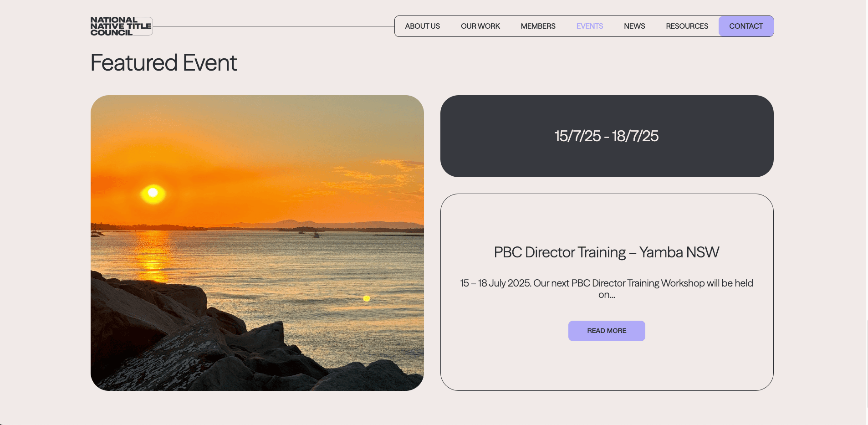
Task: Click the Contact button
Action: tap(746, 26)
